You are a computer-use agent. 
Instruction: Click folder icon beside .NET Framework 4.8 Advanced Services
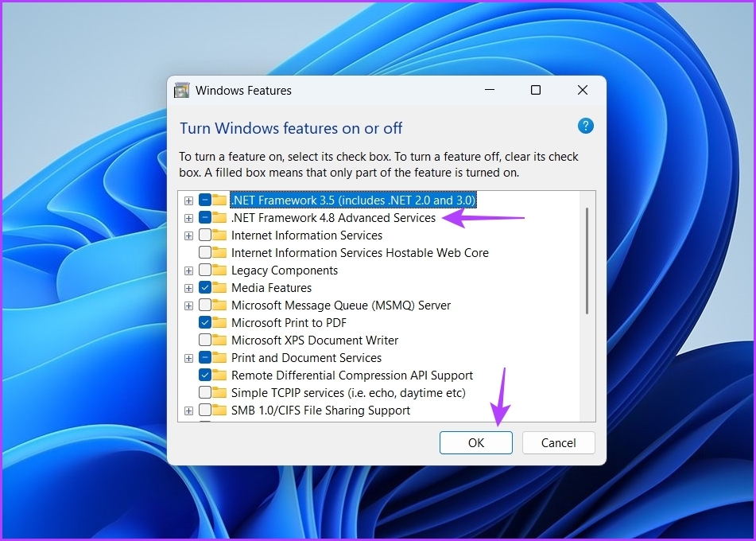click(219, 218)
